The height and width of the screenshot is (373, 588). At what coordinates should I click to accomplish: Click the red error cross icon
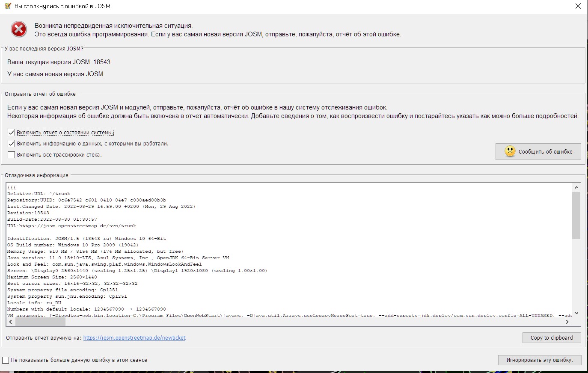(18, 30)
